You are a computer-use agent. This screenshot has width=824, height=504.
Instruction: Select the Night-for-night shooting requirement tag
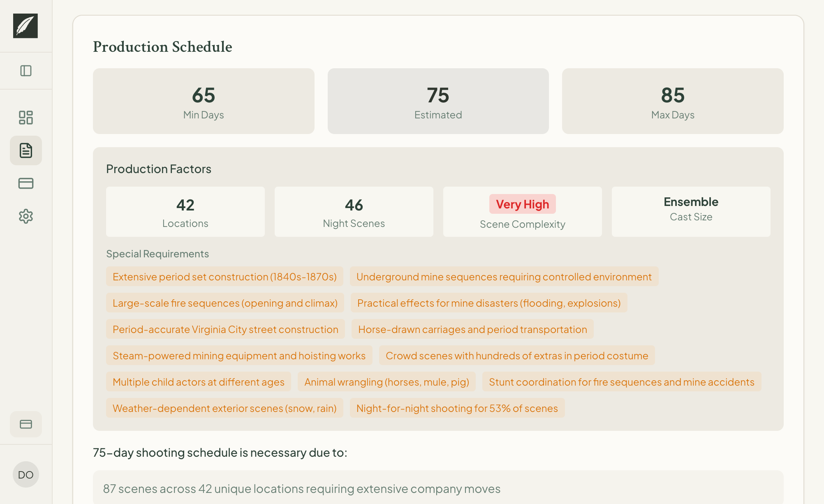pos(456,408)
